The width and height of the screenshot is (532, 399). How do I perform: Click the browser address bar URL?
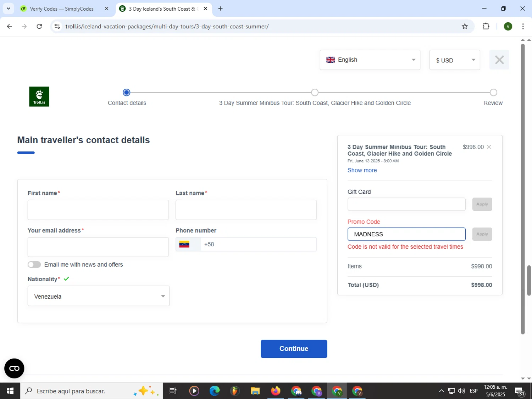point(167,26)
